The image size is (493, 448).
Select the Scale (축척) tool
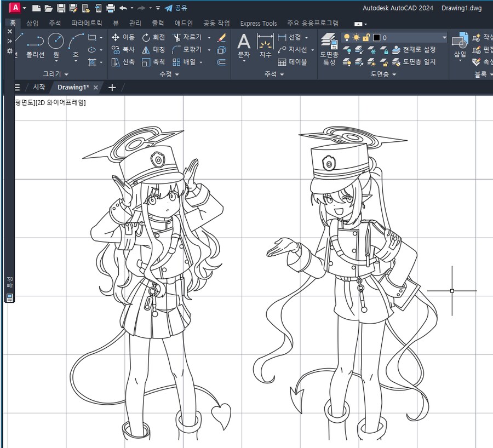click(153, 62)
